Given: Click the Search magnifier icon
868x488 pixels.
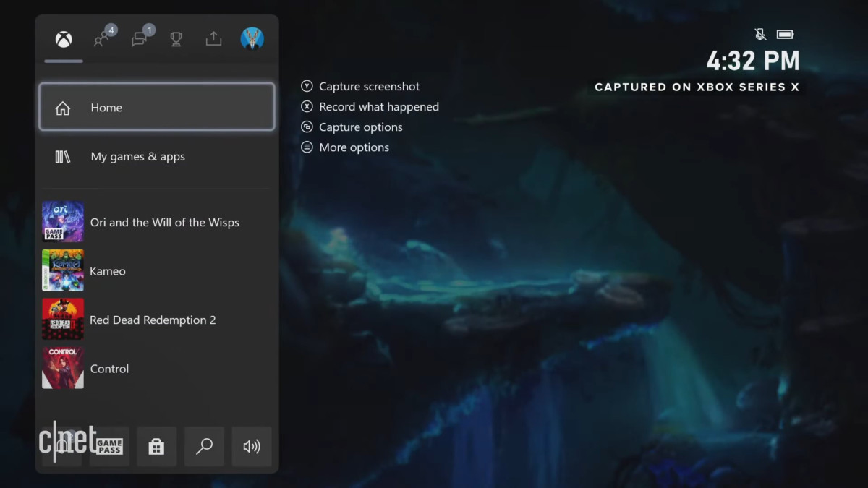Looking at the screenshot, I should [x=204, y=446].
